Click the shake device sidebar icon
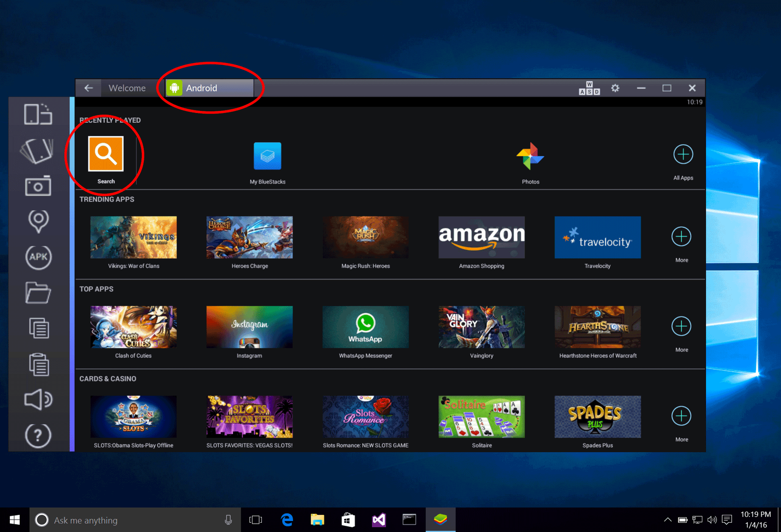The width and height of the screenshot is (781, 532). point(37,150)
